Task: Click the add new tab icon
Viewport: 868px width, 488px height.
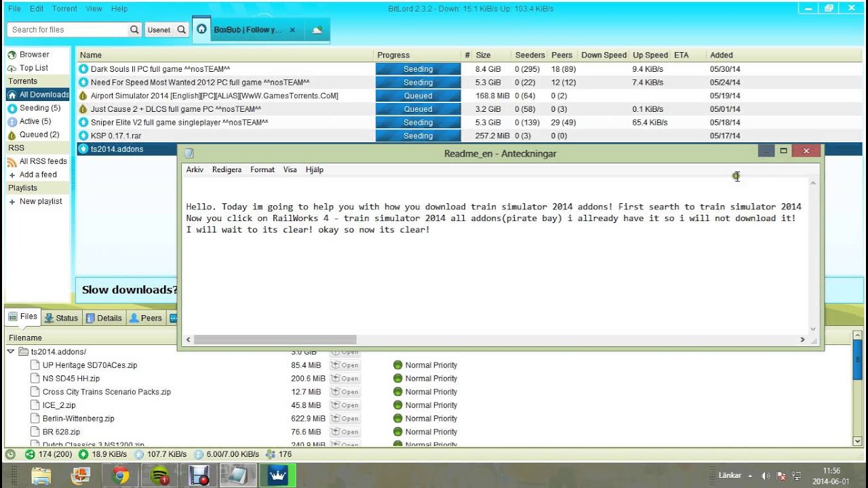Action: (317, 30)
